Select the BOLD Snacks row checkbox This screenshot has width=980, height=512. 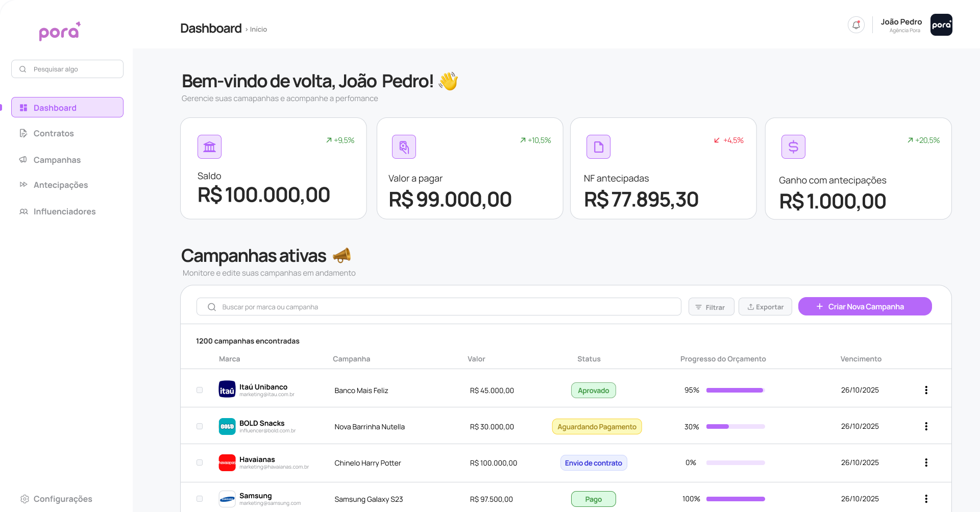(200, 426)
